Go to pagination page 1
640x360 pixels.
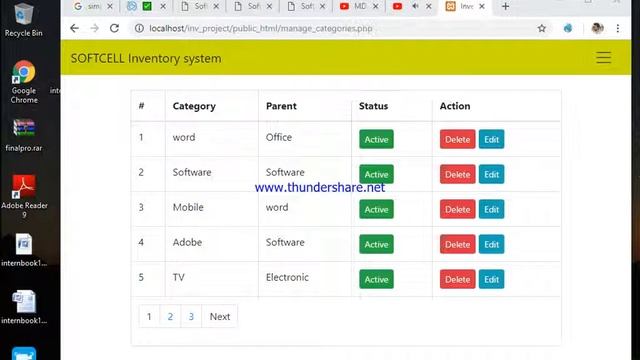[149, 316]
